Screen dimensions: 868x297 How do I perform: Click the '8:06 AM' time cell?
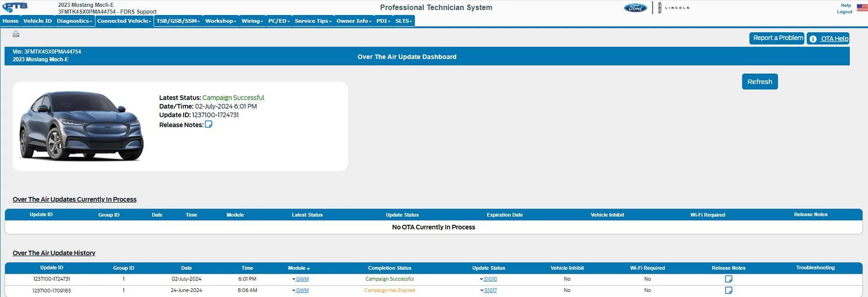click(247, 290)
